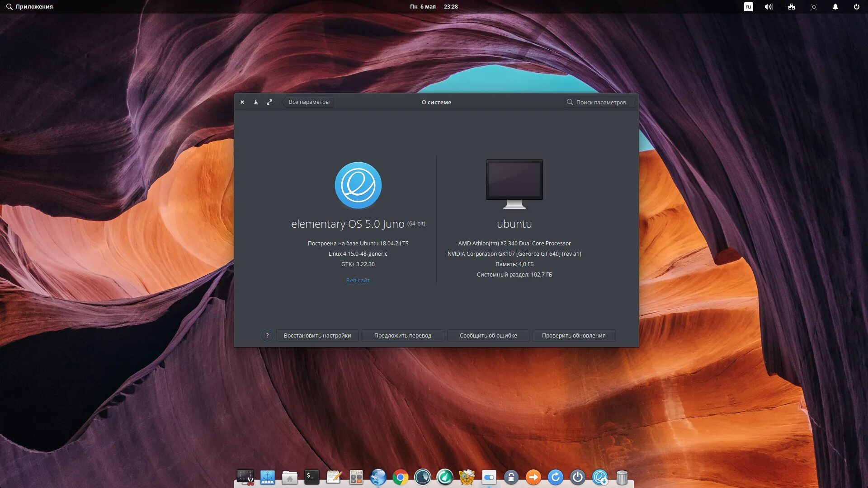Select elementary OS 5.0 Juno text

tap(348, 224)
